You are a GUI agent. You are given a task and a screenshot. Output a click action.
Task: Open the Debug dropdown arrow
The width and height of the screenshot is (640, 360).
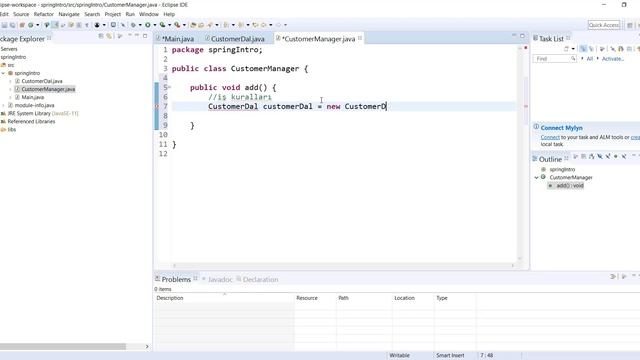(140, 25)
